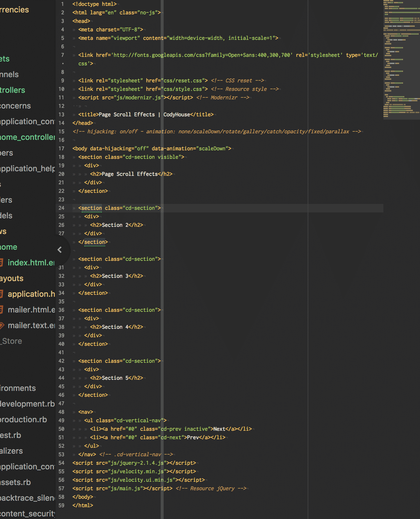Select the initializers folder (alizers)
This screenshot has height=519, width=420.
[11, 451]
